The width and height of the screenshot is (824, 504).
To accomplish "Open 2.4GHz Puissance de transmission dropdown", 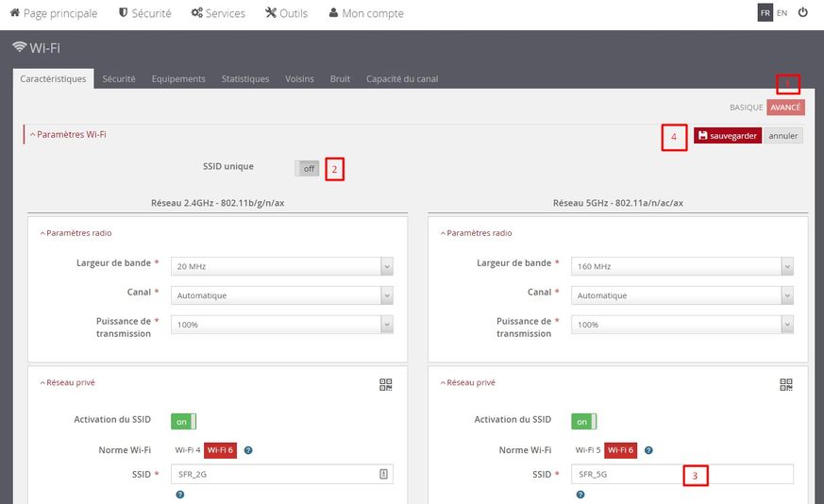I will click(282, 324).
